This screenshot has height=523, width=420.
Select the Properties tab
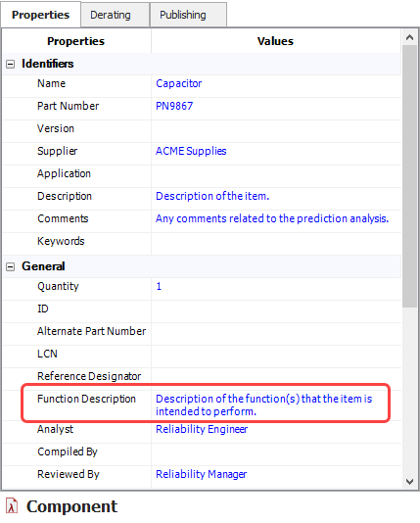(x=41, y=15)
